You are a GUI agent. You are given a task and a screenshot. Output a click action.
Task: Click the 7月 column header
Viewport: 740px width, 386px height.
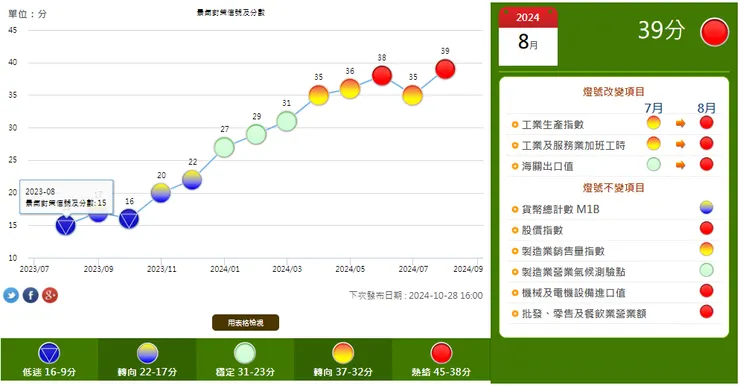pos(654,108)
